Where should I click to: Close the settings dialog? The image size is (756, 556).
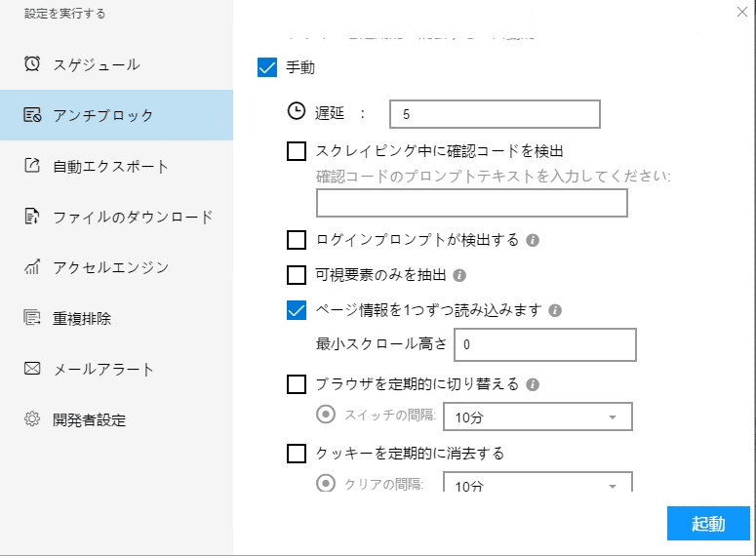pos(740,13)
